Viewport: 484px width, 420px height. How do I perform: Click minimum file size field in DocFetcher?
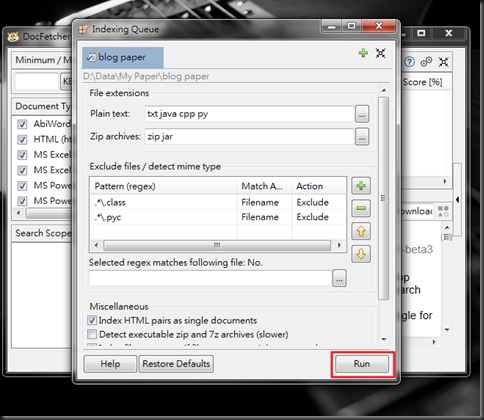[x=37, y=81]
